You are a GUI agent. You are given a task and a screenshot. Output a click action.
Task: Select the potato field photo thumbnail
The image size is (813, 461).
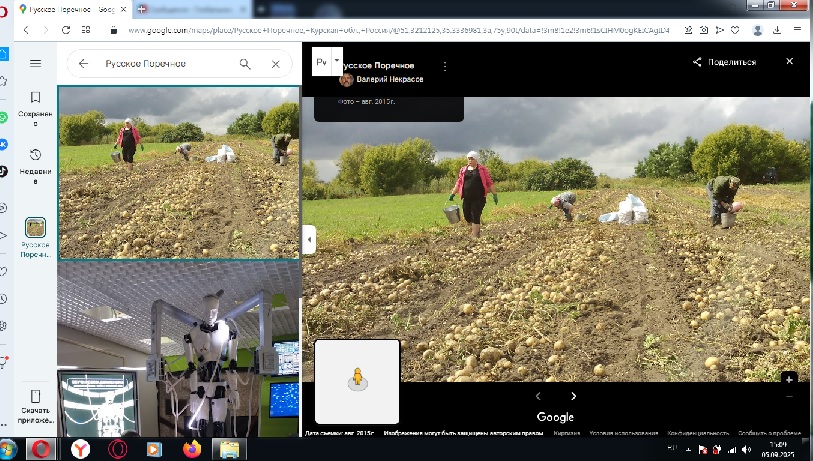[x=178, y=173]
